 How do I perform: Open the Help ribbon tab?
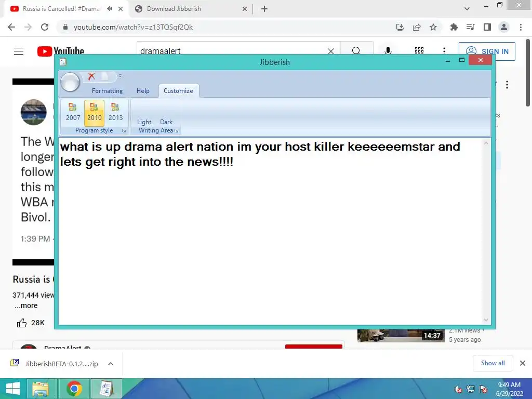click(143, 91)
